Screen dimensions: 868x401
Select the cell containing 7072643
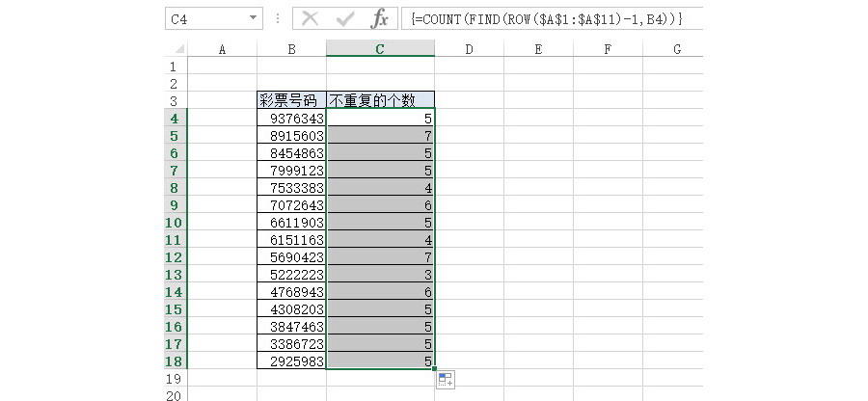coord(291,204)
